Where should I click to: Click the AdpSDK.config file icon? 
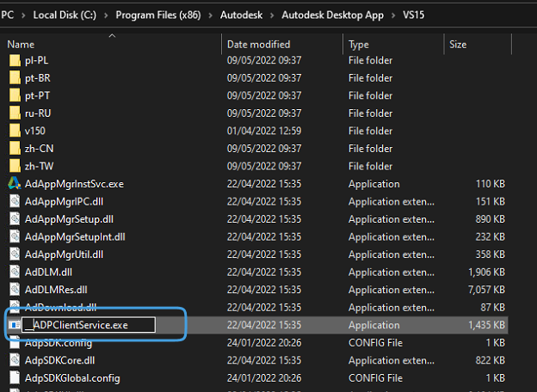point(14,343)
